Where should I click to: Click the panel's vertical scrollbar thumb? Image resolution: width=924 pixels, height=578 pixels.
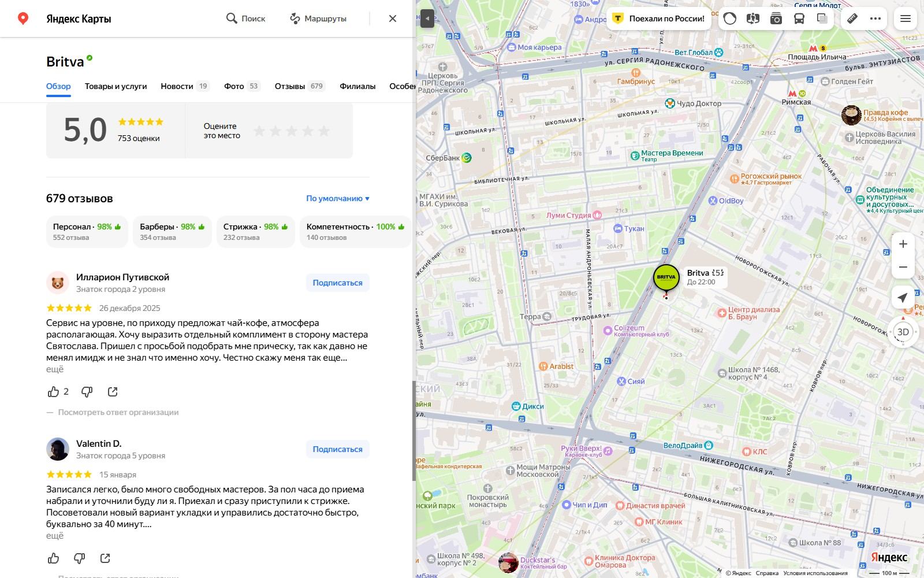pos(413,431)
